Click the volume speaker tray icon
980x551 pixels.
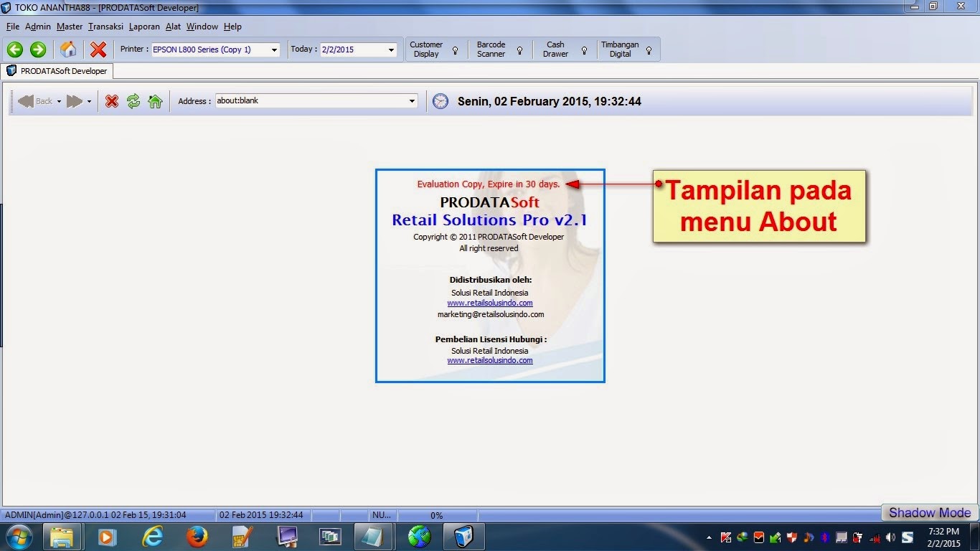coord(890,537)
